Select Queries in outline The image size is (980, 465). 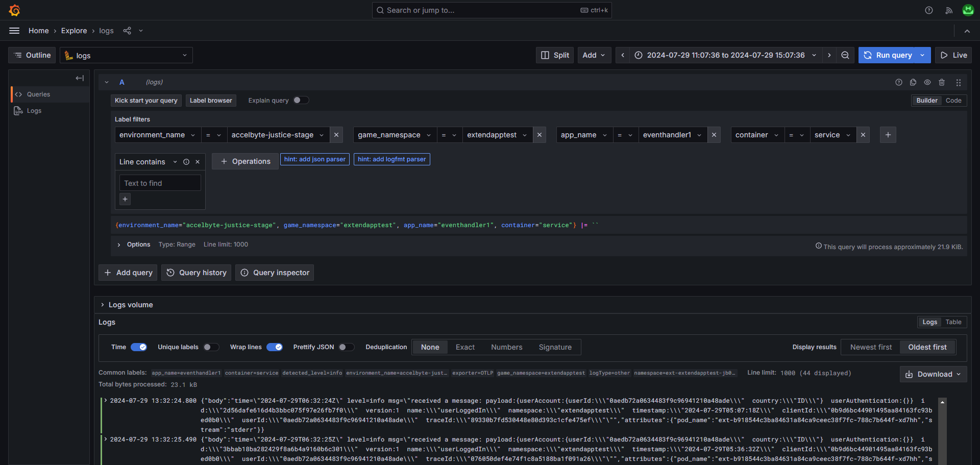50,94
